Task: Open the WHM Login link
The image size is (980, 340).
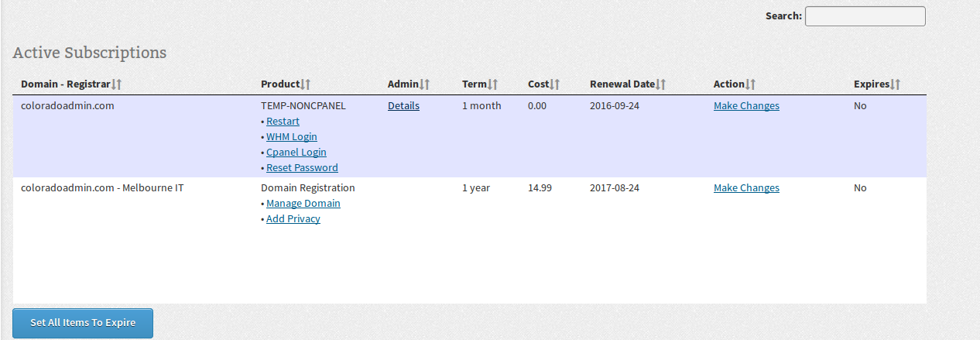Action: [x=292, y=137]
